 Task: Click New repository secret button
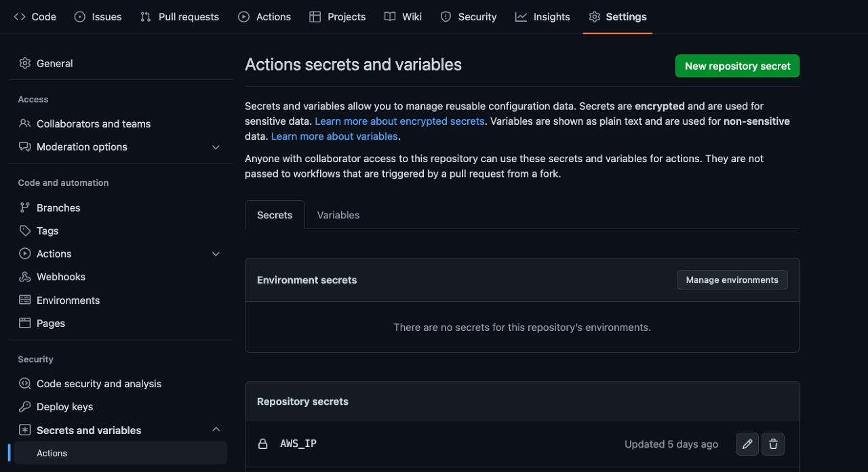(737, 66)
